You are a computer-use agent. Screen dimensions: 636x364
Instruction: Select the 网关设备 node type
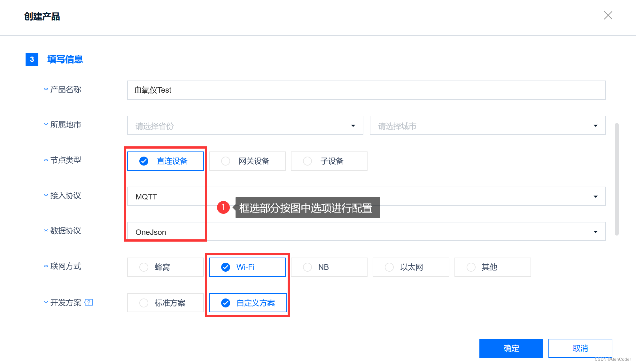pyautogui.click(x=247, y=161)
